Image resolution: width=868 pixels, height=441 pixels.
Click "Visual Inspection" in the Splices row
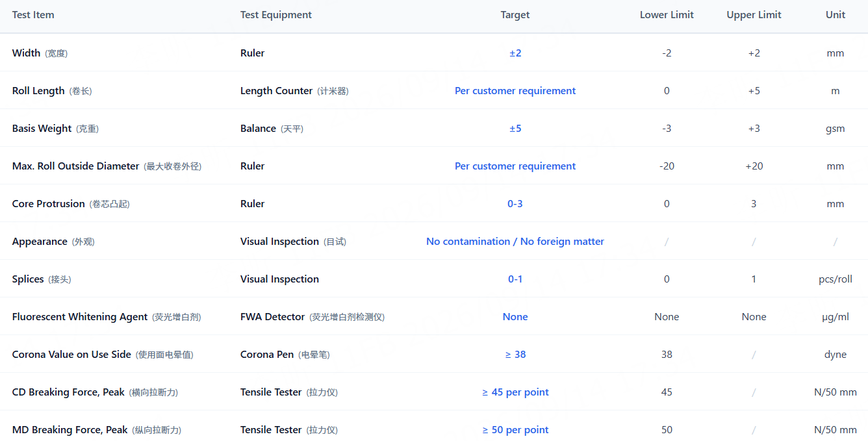click(x=279, y=279)
